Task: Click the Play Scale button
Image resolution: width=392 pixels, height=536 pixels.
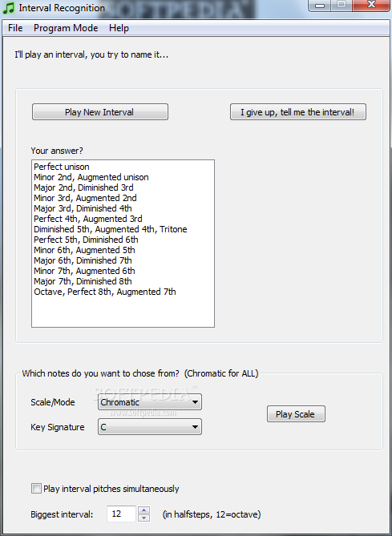Action: point(296,414)
